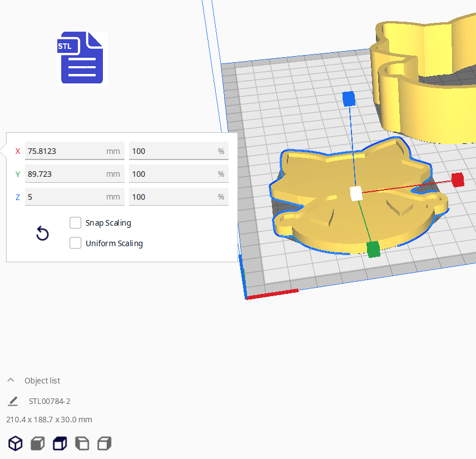Click the green Y-axis scale handle
This screenshot has width=476, height=459.
[x=373, y=249]
